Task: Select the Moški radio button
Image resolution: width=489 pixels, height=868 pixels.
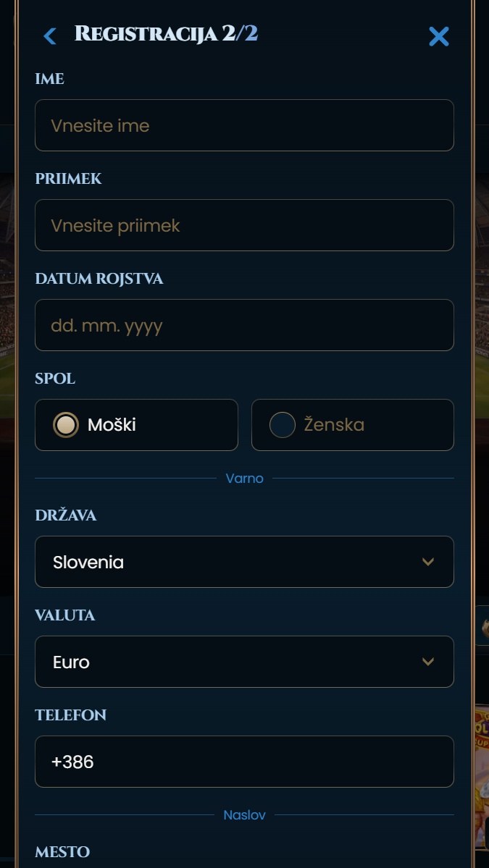Action: [66, 425]
